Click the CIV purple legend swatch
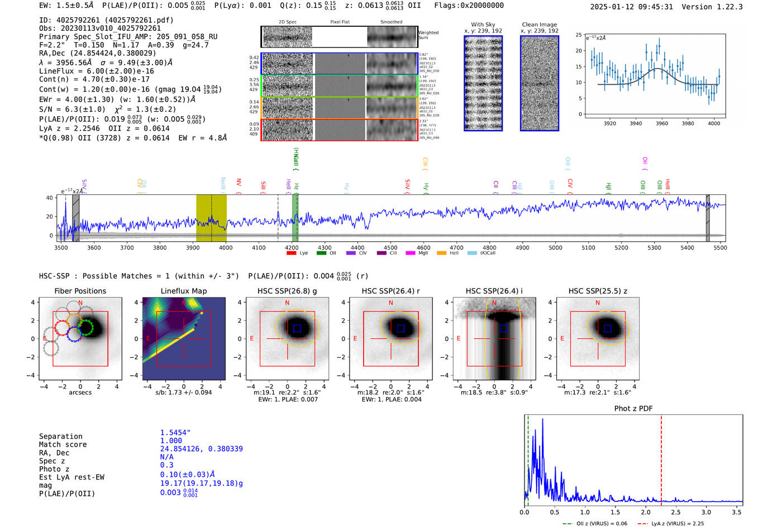Image resolution: width=782 pixels, height=532 pixels. point(351,253)
